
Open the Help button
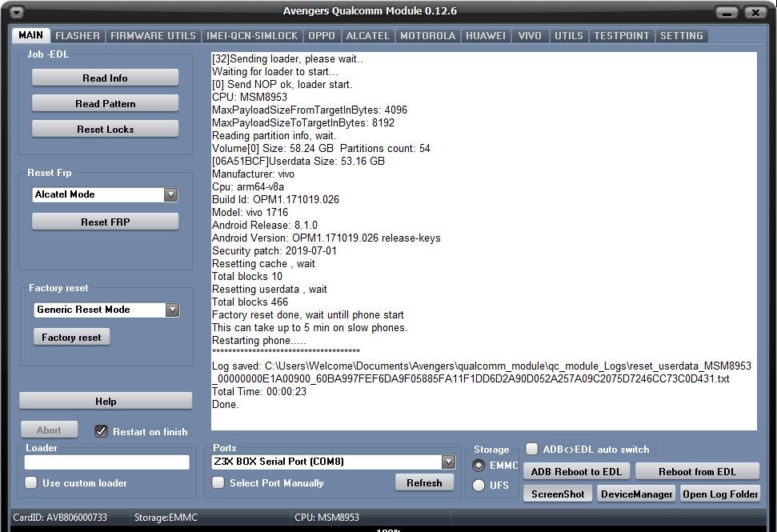[106, 402]
